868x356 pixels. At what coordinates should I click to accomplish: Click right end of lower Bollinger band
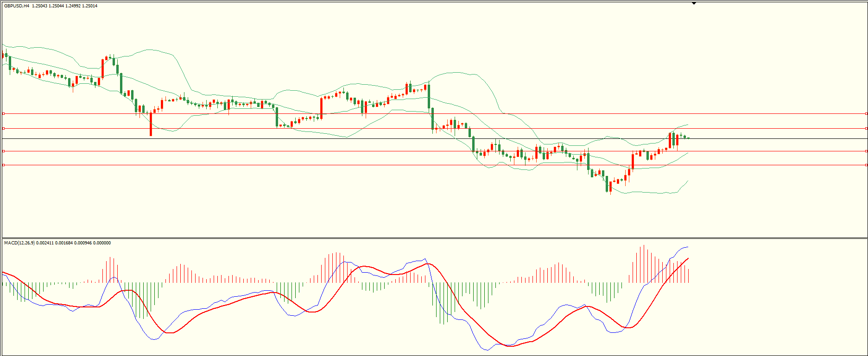[x=688, y=181]
